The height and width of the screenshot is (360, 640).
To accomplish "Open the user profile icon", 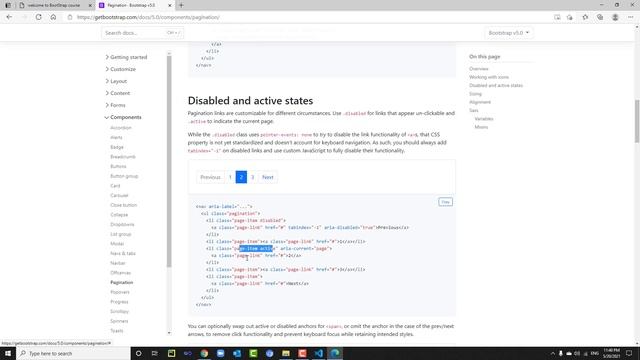I will [x=615, y=17].
